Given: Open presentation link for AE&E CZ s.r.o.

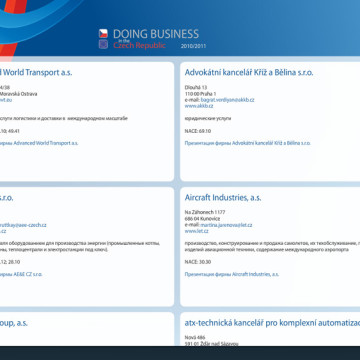Looking at the screenshot, I should [x=21, y=274].
